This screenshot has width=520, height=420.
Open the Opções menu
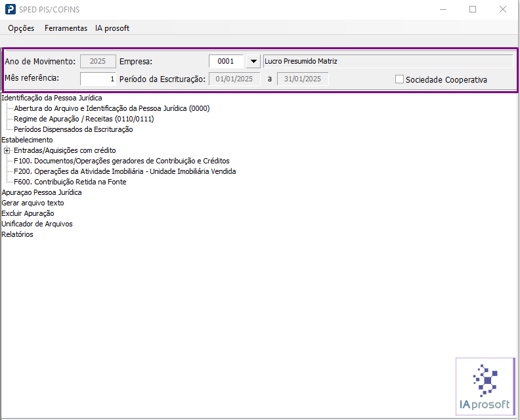point(21,28)
